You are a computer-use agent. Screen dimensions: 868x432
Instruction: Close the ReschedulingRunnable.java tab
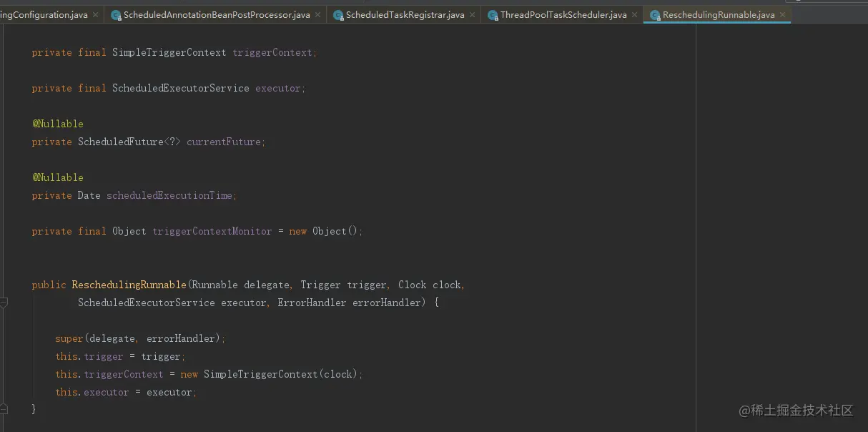[x=782, y=15]
